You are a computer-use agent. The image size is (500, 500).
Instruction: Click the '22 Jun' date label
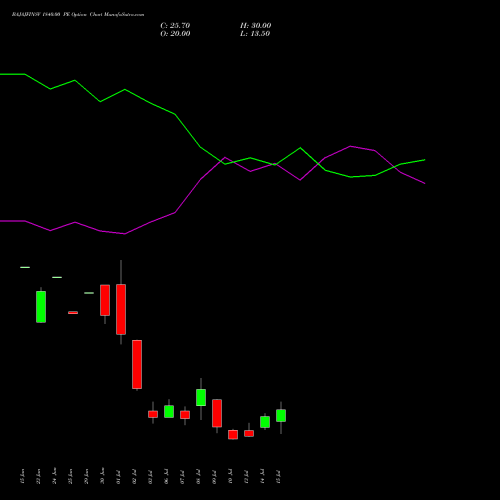pos(38,476)
